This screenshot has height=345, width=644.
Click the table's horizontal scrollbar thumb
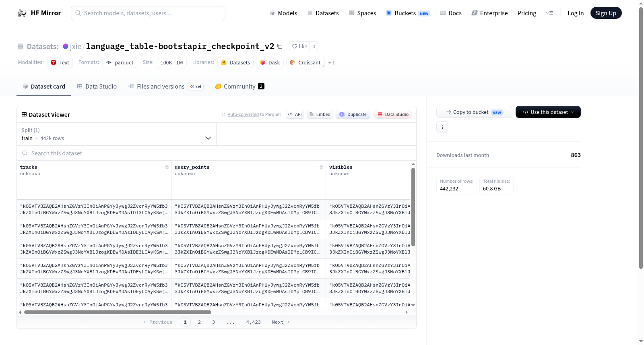pos(118,312)
